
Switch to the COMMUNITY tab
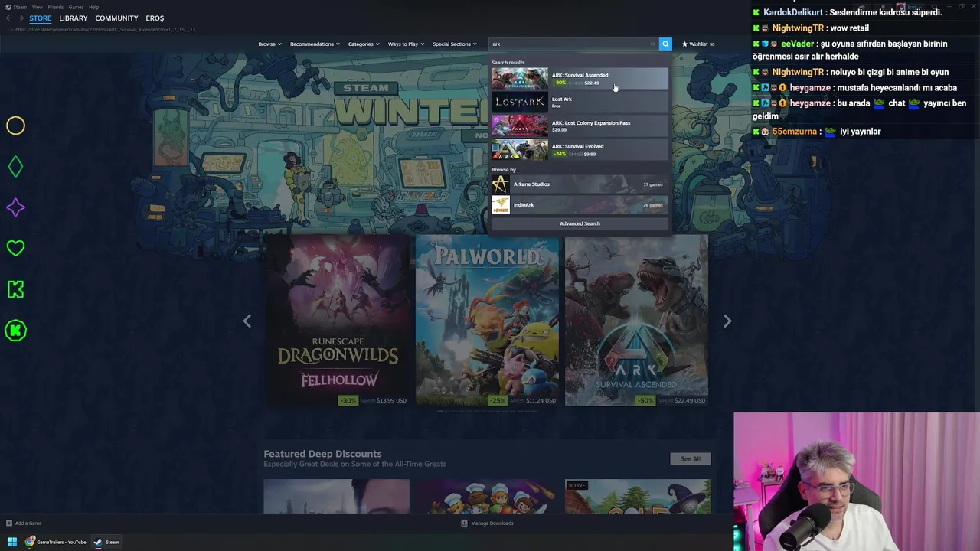coord(116,18)
